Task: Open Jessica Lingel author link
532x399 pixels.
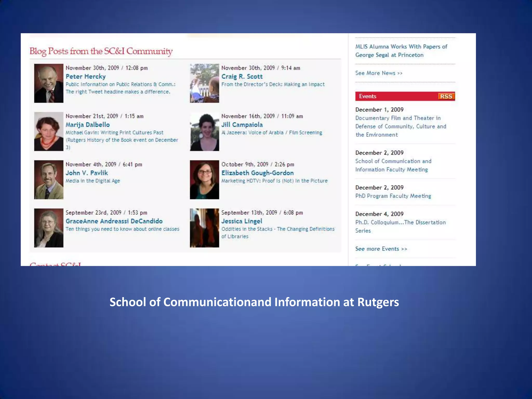Action: point(242,221)
